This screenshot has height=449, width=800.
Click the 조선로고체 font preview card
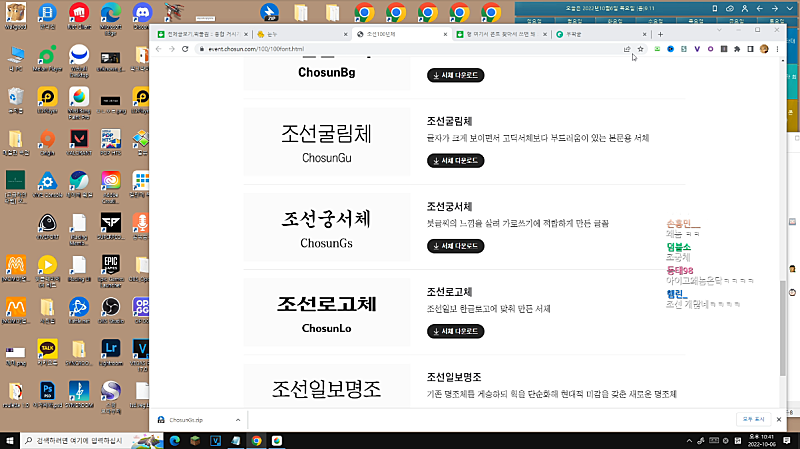pos(327,313)
